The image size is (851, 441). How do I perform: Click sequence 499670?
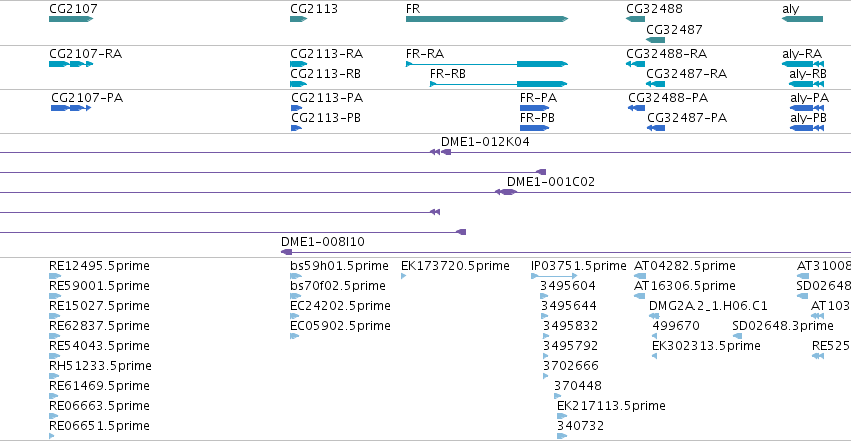click(x=655, y=336)
